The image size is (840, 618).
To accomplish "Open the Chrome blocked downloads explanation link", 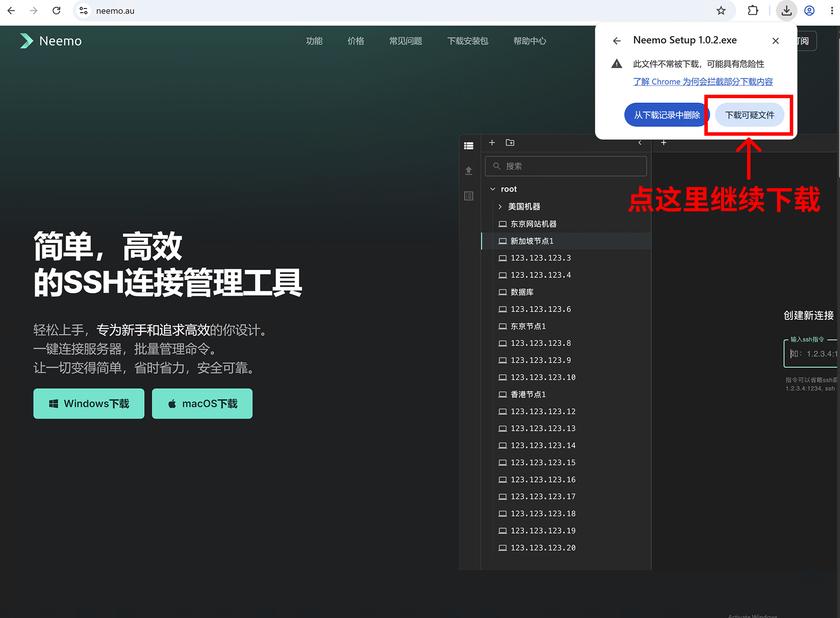I will coord(703,81).
